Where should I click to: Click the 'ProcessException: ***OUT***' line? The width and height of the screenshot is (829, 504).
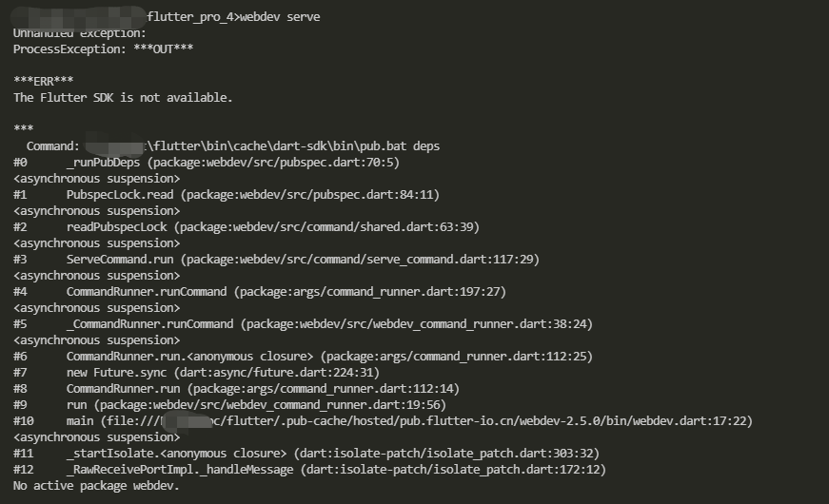point(103,49)
